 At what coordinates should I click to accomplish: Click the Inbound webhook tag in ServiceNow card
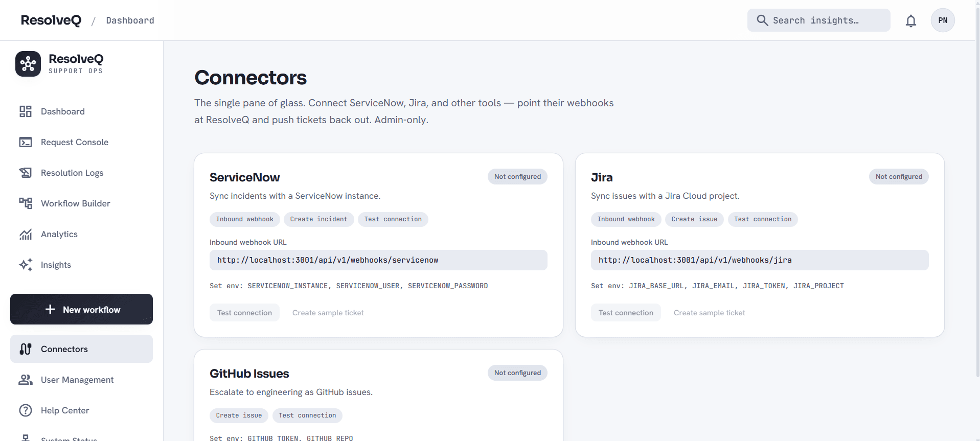[x=244, y=219]
